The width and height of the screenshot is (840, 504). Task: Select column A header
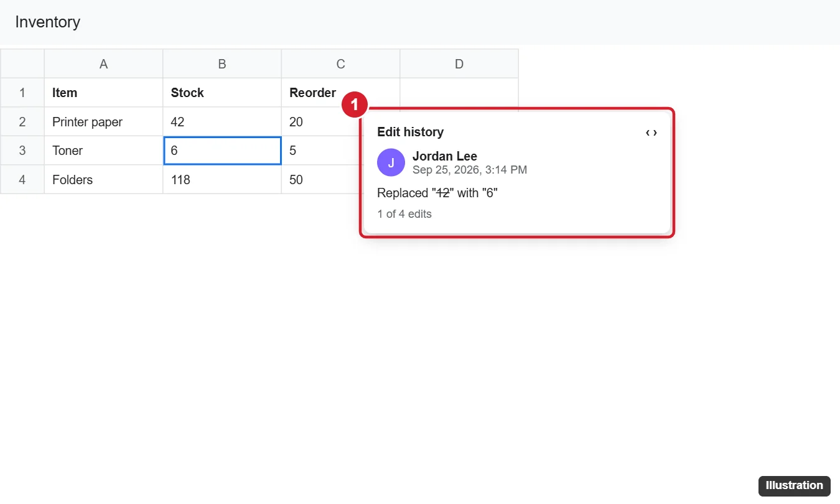coord(104,64)
